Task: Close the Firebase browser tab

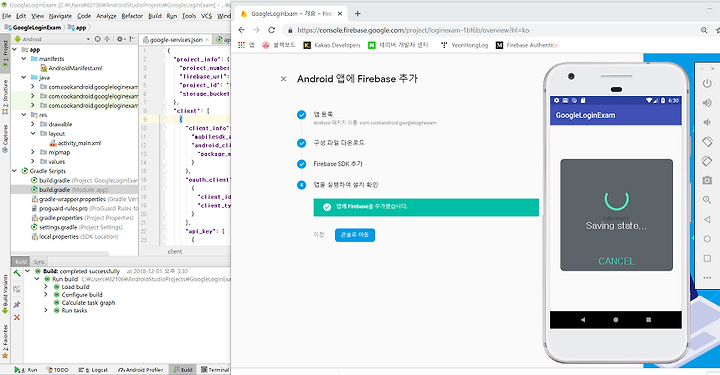Action: click(x=340, y=14)
